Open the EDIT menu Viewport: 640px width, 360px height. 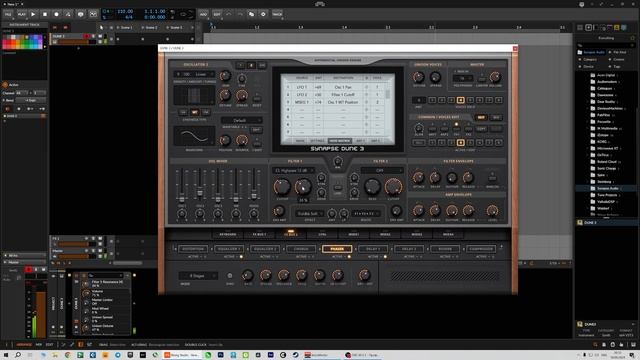(x=217, y=14)
